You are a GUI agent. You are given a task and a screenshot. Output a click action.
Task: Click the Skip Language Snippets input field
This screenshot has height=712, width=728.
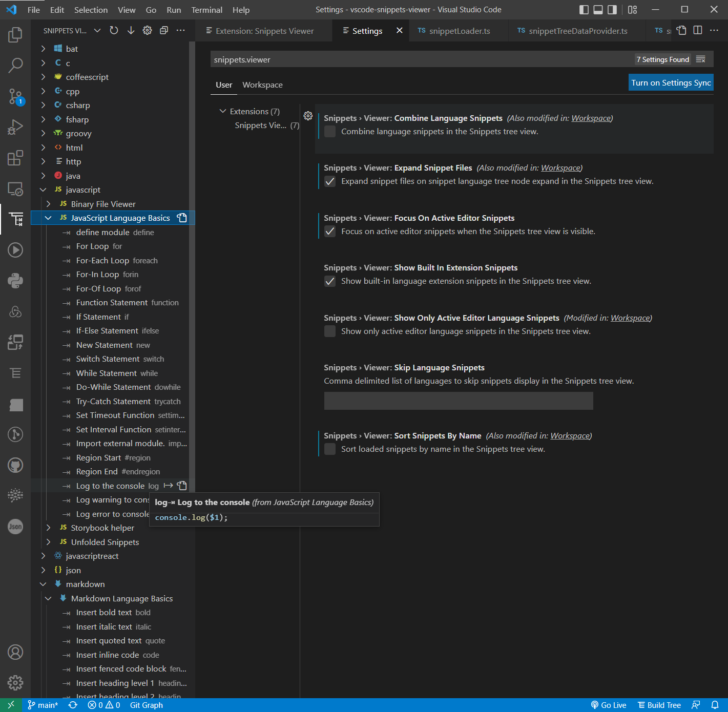[459, 401]
